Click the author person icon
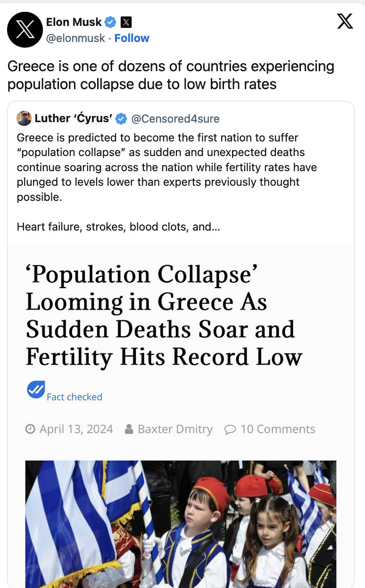The image size is (365, 588). [x=129, y=429]
